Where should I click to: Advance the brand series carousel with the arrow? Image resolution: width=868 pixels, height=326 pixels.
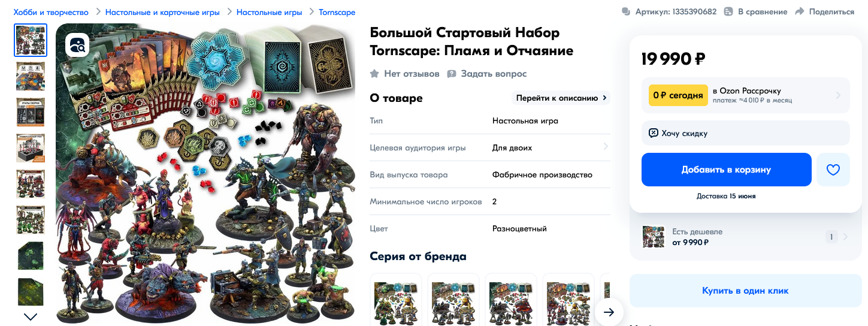click(x=609, y=312)
